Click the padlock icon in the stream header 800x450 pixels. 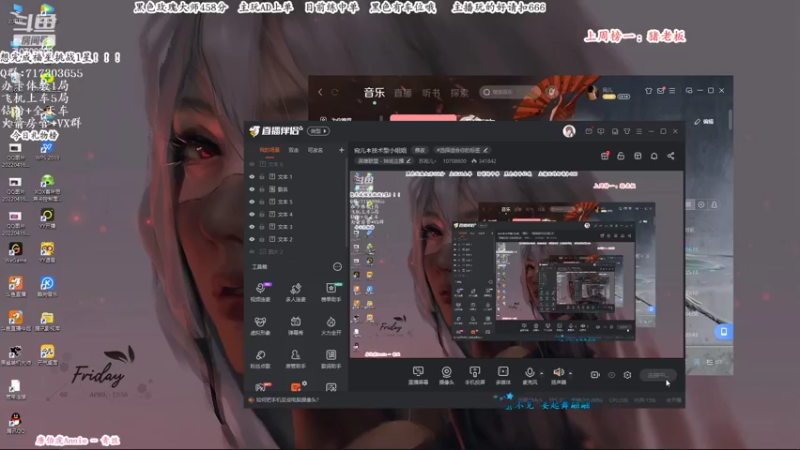(x=621, y=156)
